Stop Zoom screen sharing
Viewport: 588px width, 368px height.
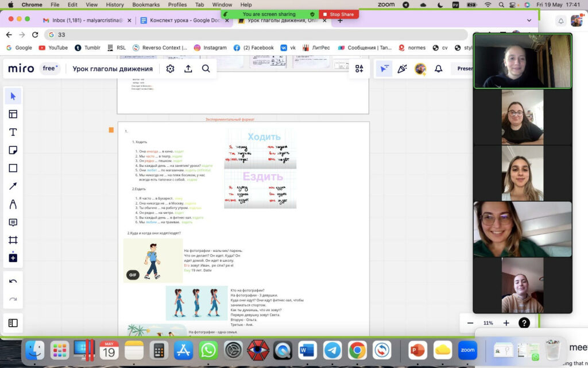pos(339,14)
